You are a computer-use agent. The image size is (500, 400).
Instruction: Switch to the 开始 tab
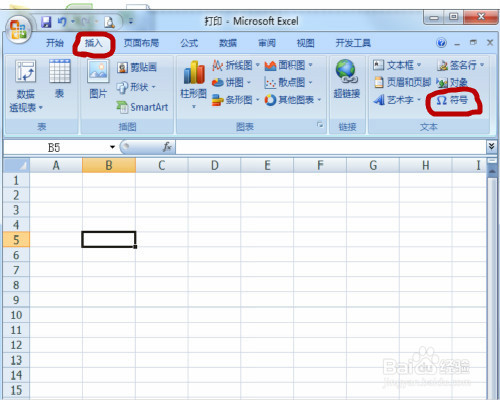pyautogui.click(x=55, y=43)
